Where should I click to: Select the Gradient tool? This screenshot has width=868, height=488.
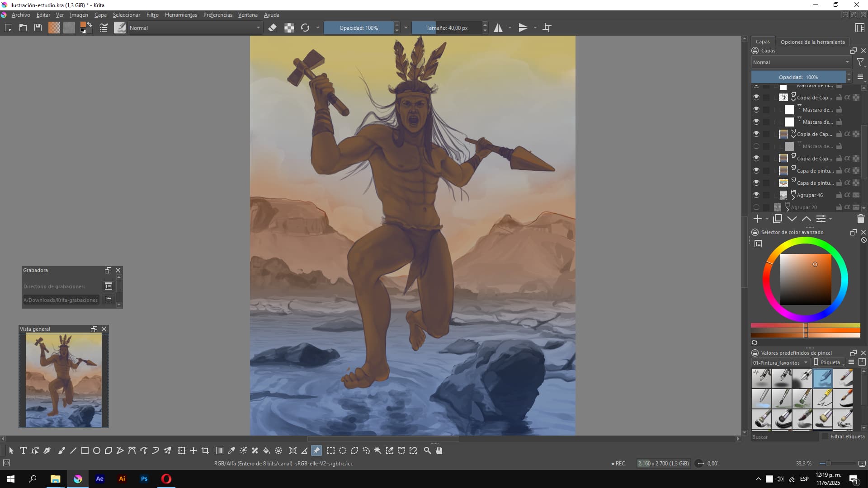coord(220,450)
